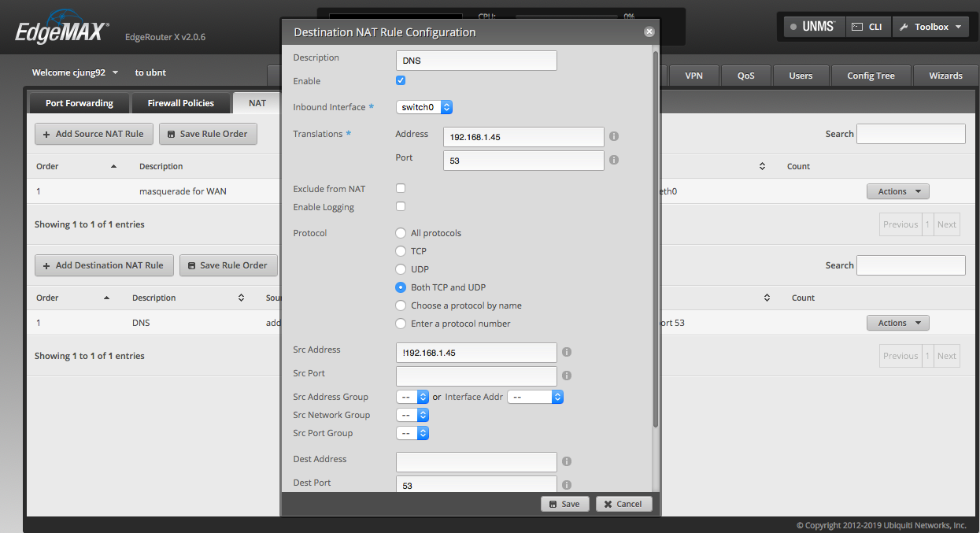Viewport: 980px width, 533px height.
Task: Open the Config Tree tab
Action: pos(871,76)
